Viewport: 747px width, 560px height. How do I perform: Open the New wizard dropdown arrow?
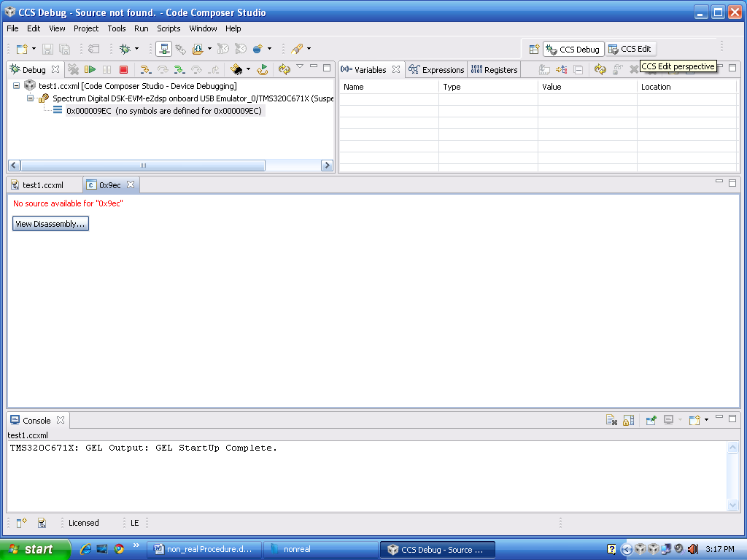pos(34,49)
